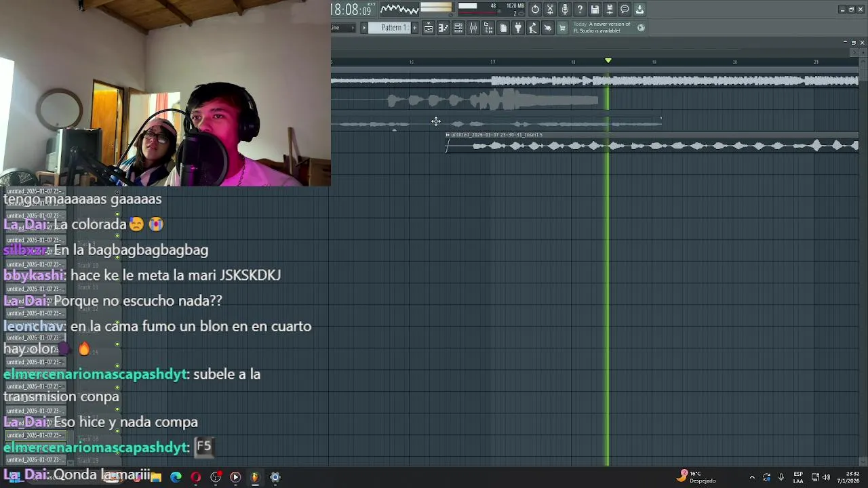Click bar 20 on the timeline ruler
868x488 pixels.
pos(735,62)
